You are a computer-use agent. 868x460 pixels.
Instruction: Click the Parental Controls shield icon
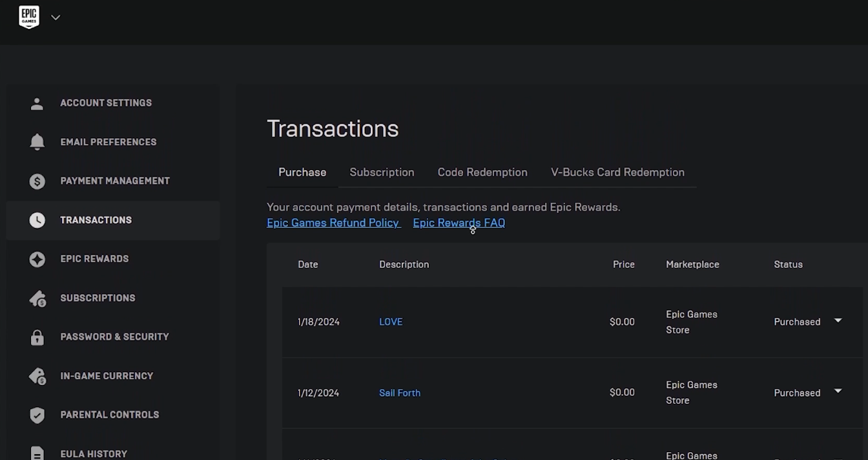coord(37,415)
